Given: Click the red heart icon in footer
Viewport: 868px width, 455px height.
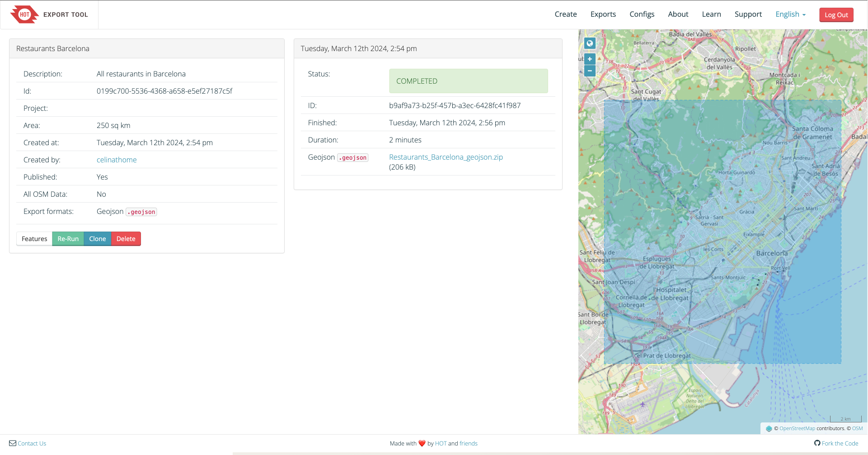Looking at the screenshot, I should (x=422, y=443).
